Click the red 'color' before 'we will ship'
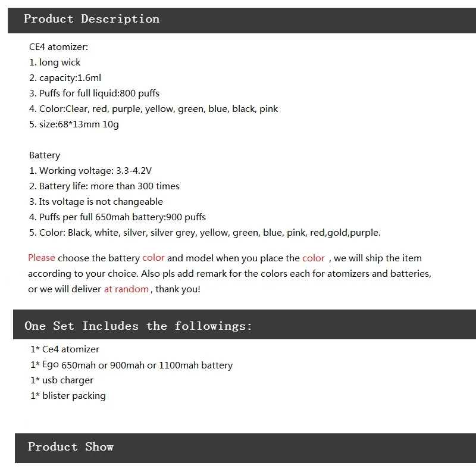The width and height of the screenshot is (476, 475). click(314, 258)
